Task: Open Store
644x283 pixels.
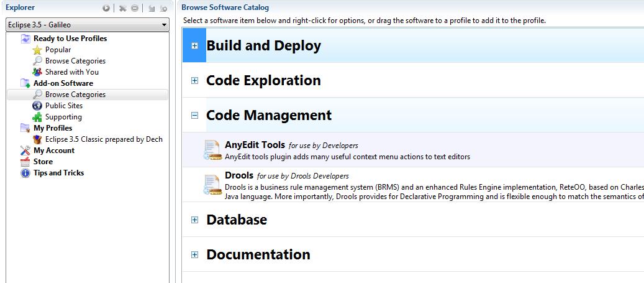Action: [x=43, y=162]
